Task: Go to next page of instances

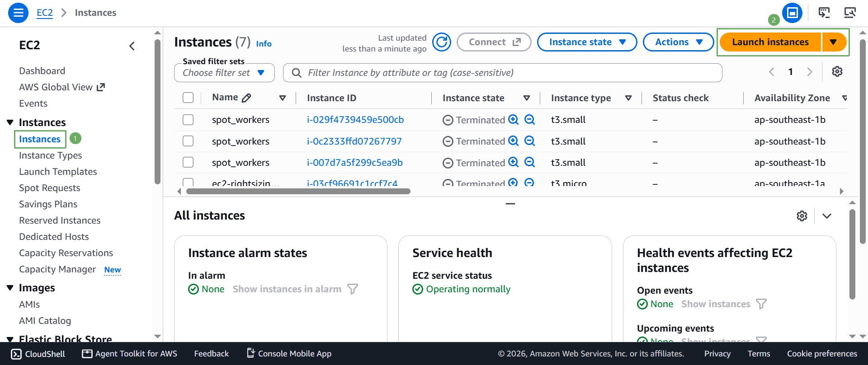Action: click(810, 71)
